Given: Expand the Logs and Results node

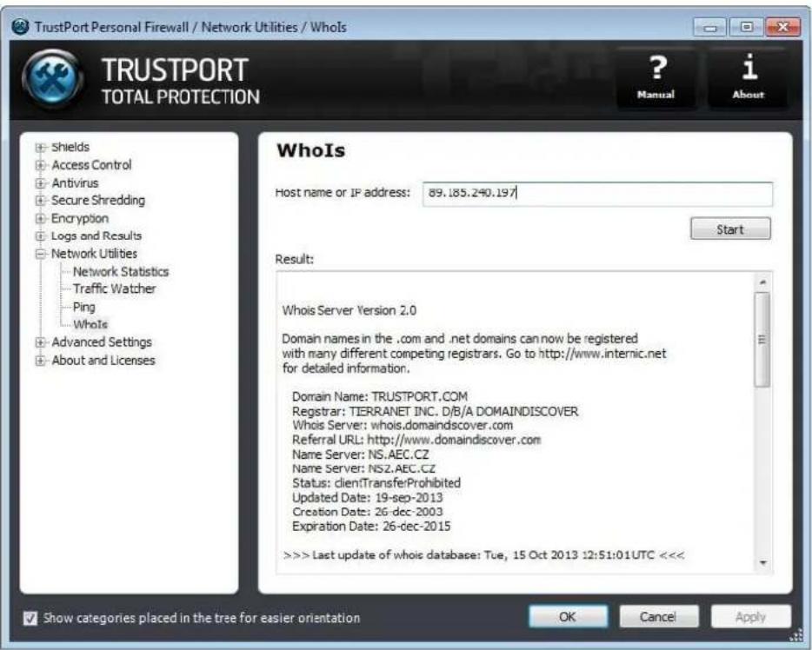Looking at the screenshot, I should pyautogui.click(x=40, y=236).
